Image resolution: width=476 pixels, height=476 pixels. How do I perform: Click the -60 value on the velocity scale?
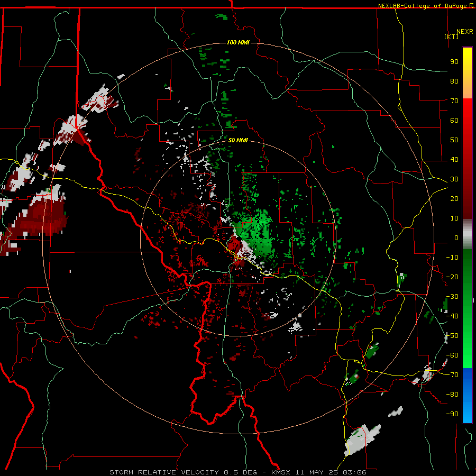[452, 355]
